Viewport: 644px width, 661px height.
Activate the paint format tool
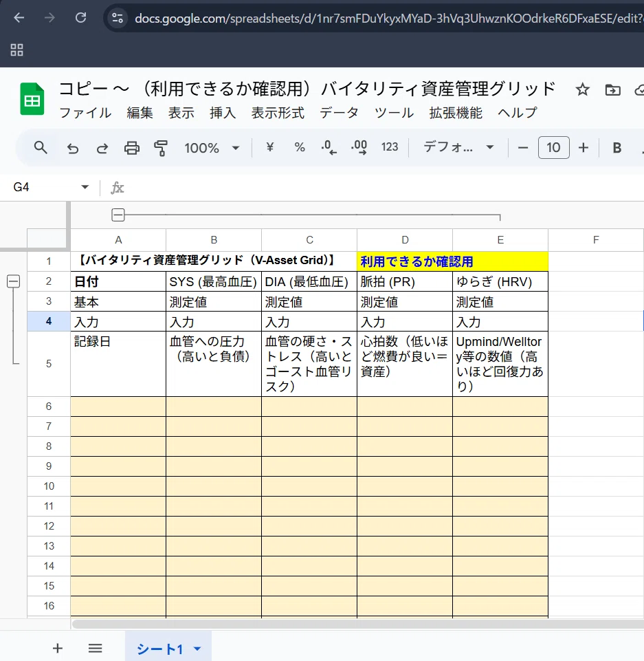[x=160, y=148]
